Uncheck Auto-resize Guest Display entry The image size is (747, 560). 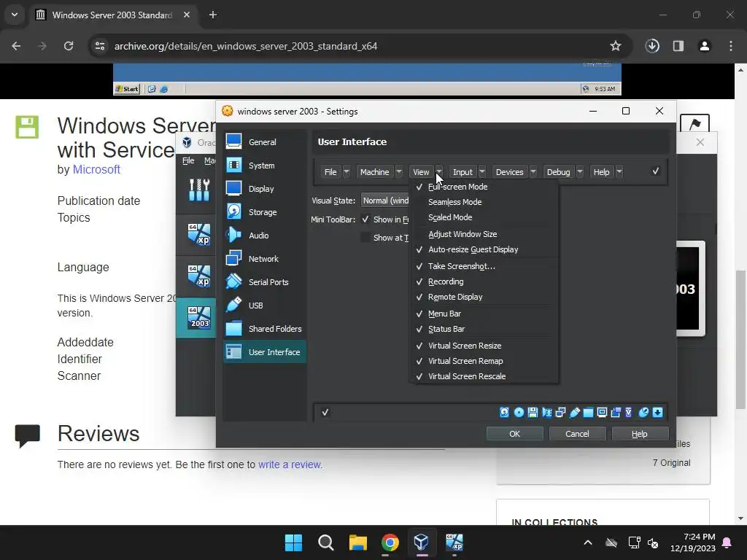[484, 249]
